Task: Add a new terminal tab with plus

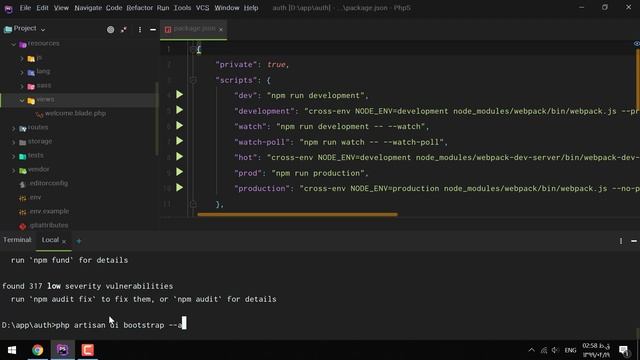Action: 79,241
